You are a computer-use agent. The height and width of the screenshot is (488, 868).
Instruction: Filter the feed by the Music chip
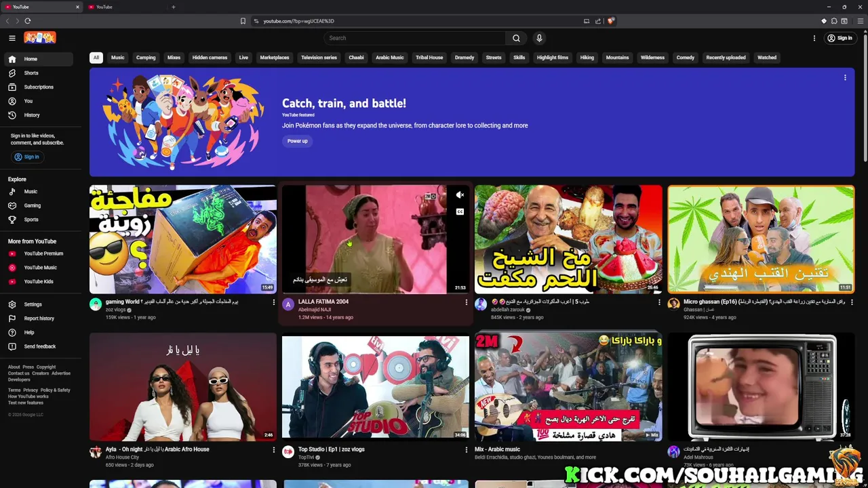(x=118, y=58)
